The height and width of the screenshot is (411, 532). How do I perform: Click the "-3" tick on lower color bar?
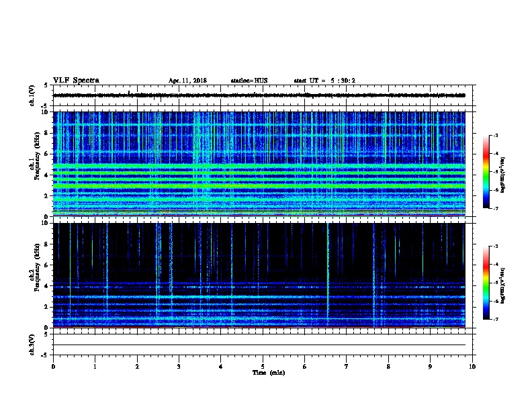495,246
